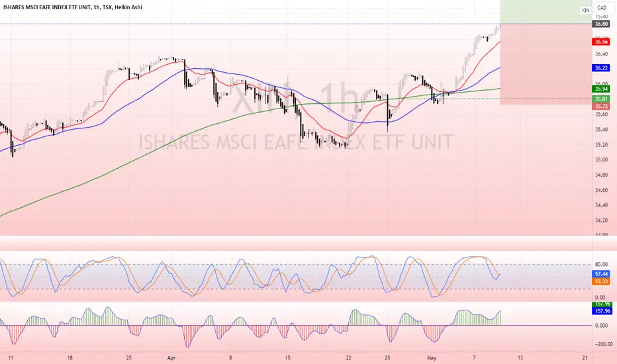Click date 15 on time axis

287,357
